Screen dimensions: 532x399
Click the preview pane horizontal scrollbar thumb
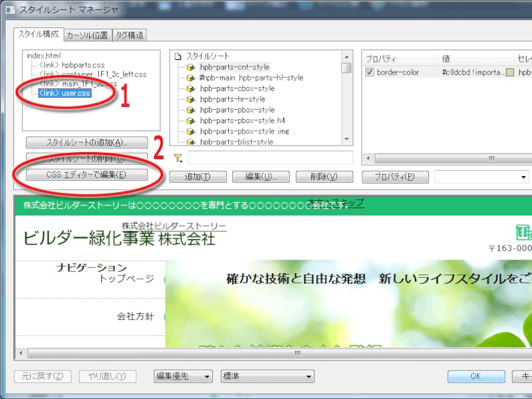(280, 353)
